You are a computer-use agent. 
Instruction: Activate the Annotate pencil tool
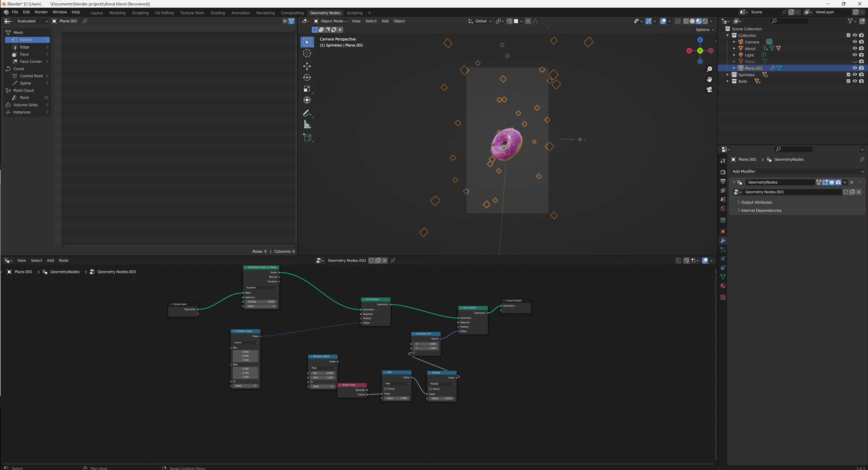(307, 113)
